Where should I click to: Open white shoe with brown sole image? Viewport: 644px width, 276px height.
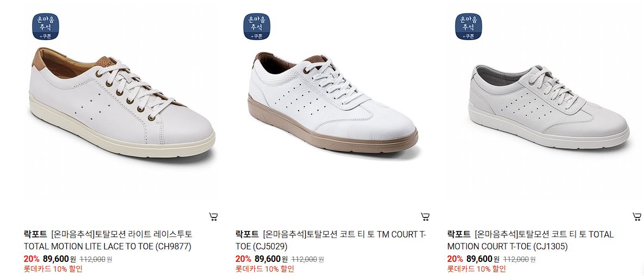[333, 102]
